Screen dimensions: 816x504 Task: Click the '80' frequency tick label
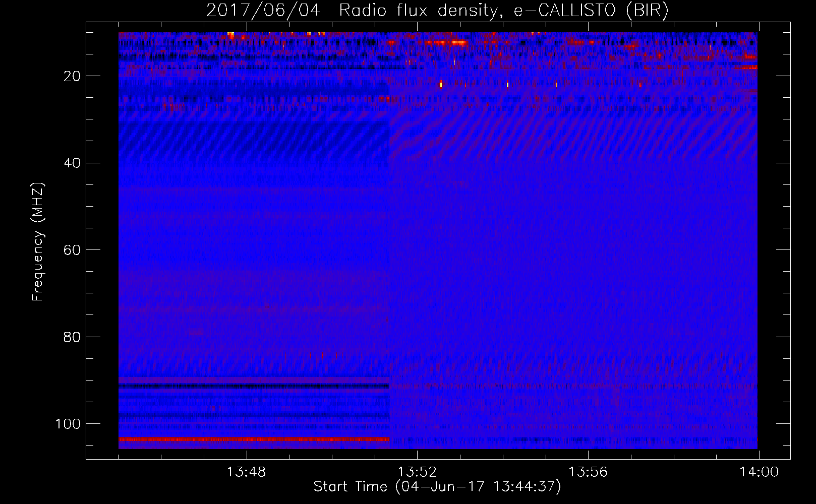pyautogui.click(x=72, y=337)
